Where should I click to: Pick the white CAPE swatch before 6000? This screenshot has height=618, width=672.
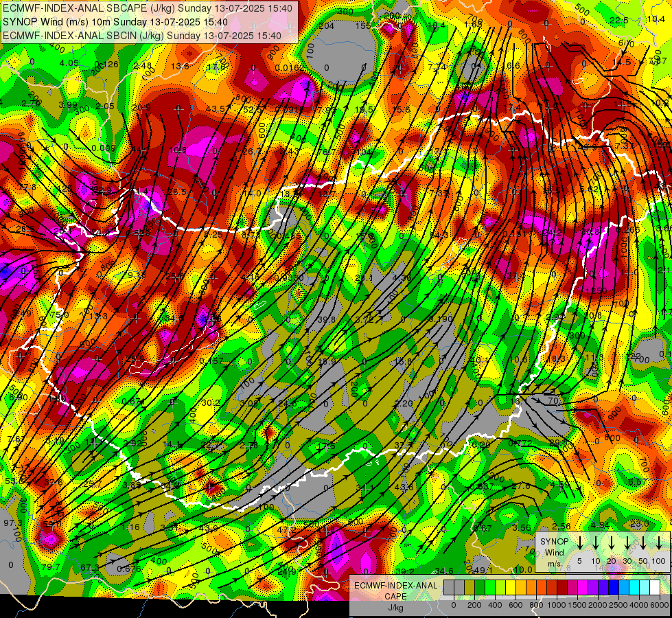coord(656,588)
